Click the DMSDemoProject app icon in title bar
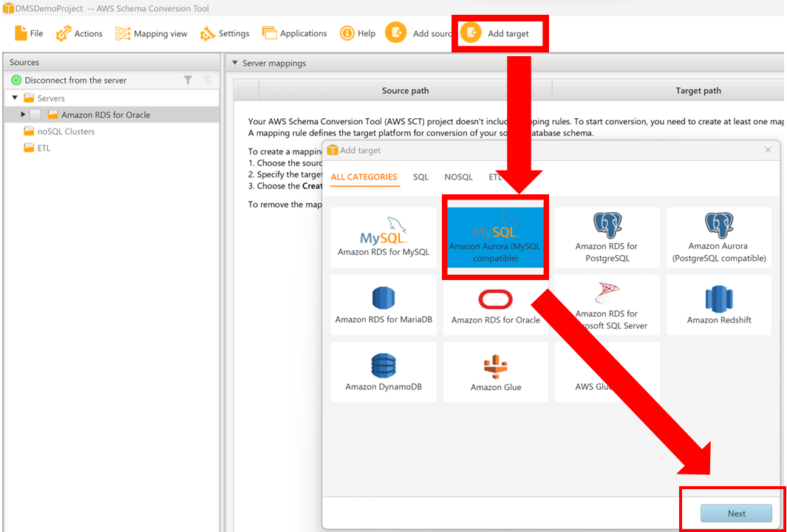The height and width of the screenshot is (532, 787). [x=9, y=8]
